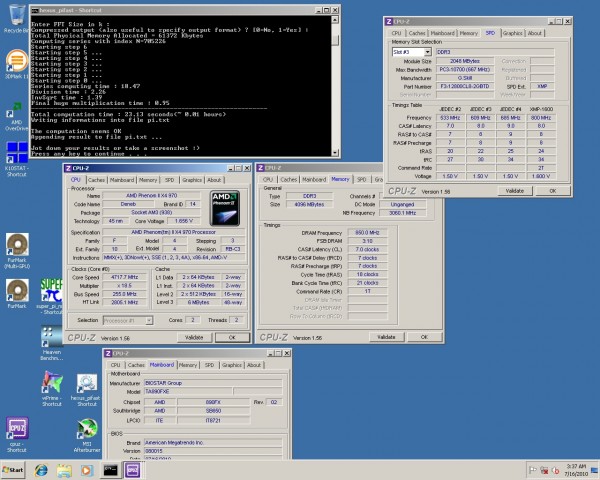This screenshot has height=480, width=600.
Task: Launch the AMD OverDrive desktop shortcut
Action: point(17,111)
